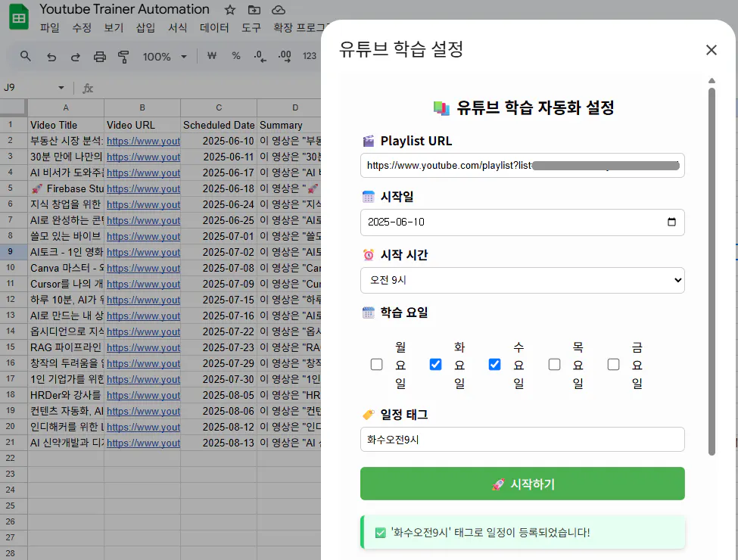Screen dimensions: 738x560
Task: Star the Youtube Trainer Automation document
Action: (x=229, y=10)
